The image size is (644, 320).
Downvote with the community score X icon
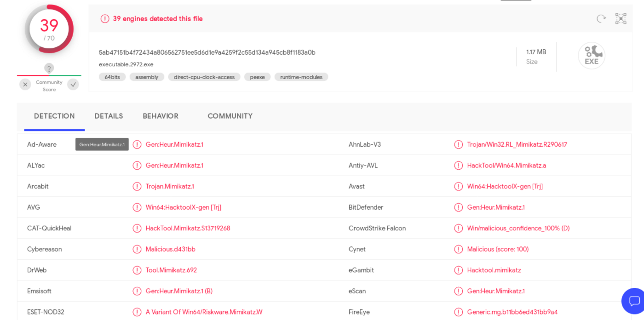[25, 85]
